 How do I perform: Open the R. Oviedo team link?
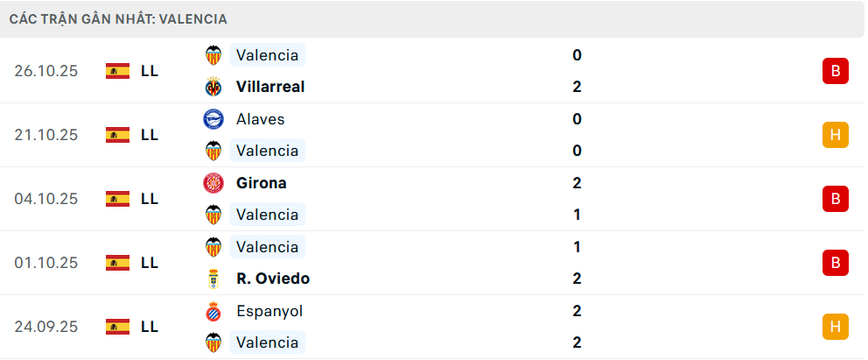273,279
